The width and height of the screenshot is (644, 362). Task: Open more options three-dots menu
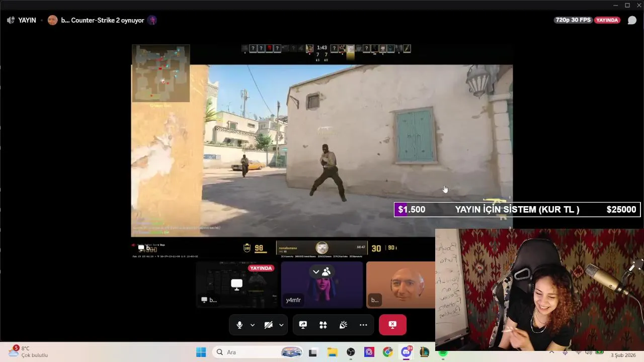coord(363,325)
